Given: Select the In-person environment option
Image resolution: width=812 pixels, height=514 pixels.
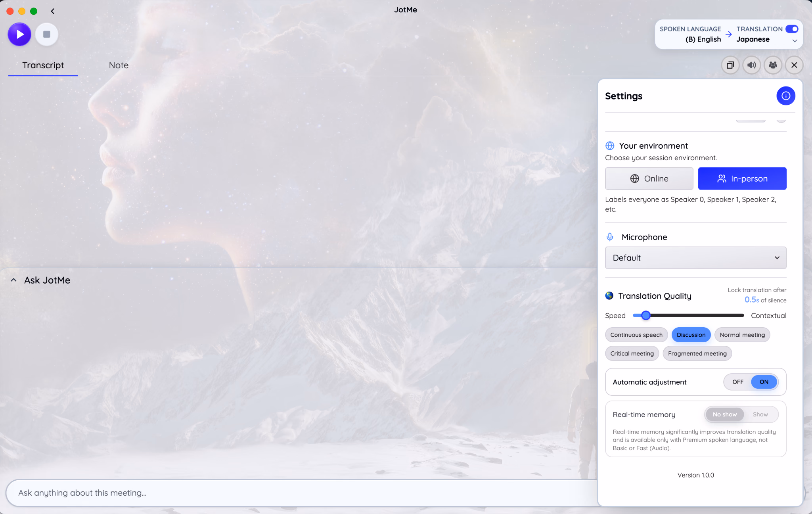Looking at the screenshot, I should click(x=742, y=178).
